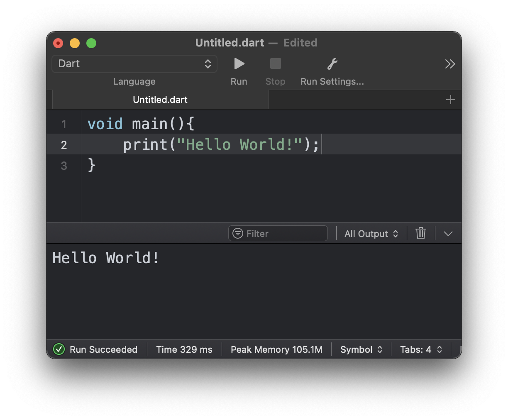
Task: Click line number 1 in gutter
Action: [64, 124]
